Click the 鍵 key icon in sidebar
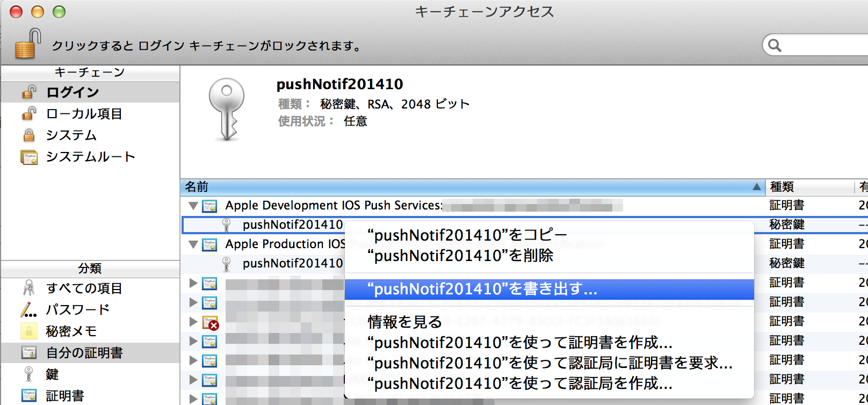This screenshot has width=868, height=405. click(29, 374)
